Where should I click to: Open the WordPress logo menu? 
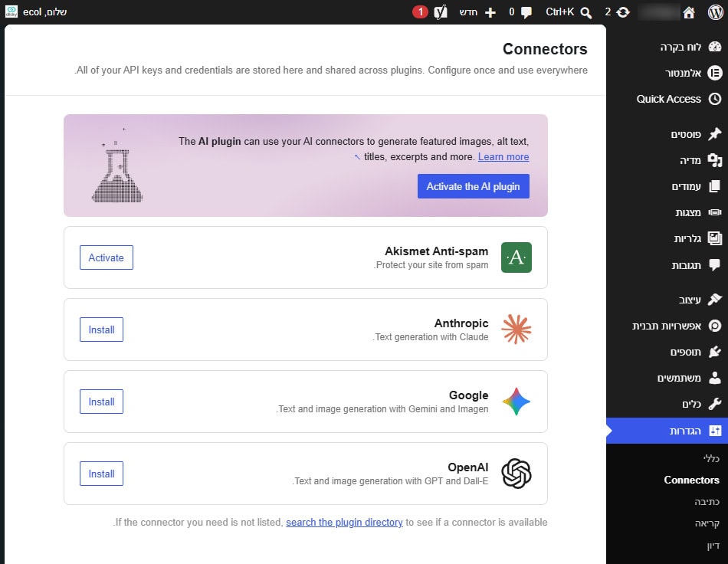(716, 12)
